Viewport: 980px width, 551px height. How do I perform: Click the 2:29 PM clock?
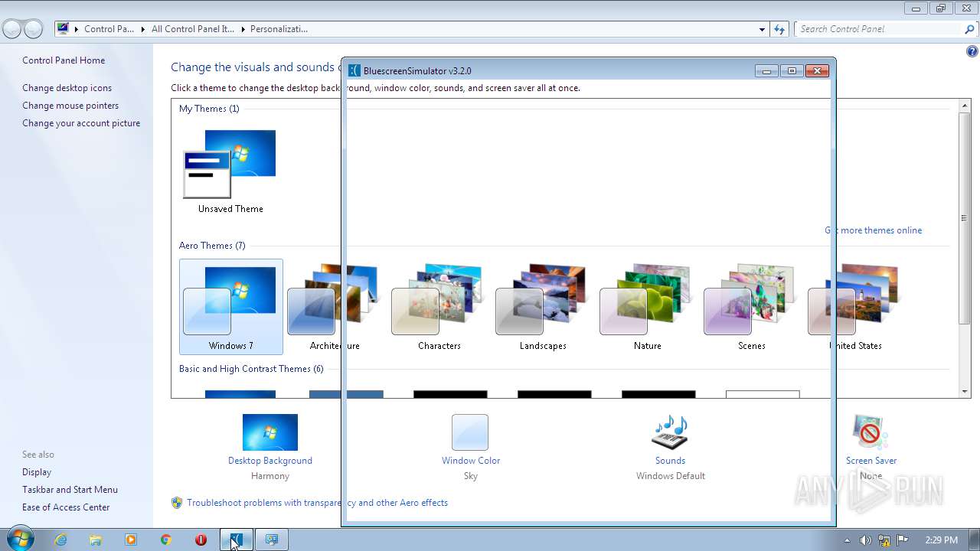[941, 540]
